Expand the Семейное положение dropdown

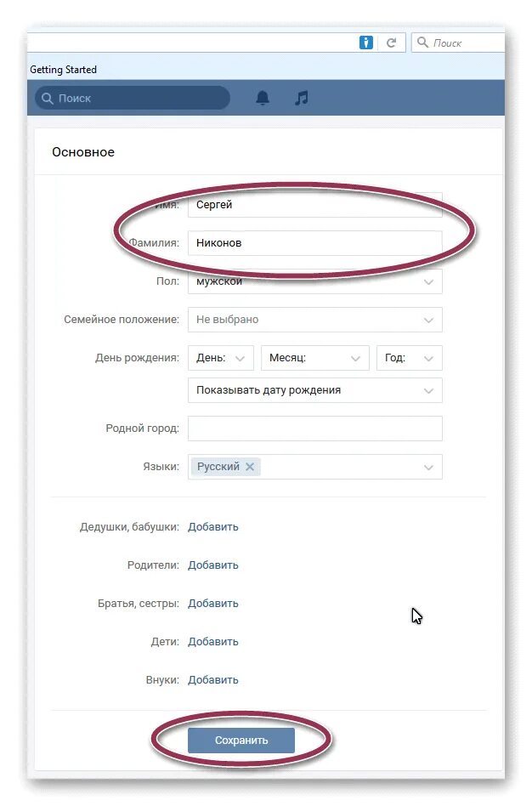(x=314, y=320)
